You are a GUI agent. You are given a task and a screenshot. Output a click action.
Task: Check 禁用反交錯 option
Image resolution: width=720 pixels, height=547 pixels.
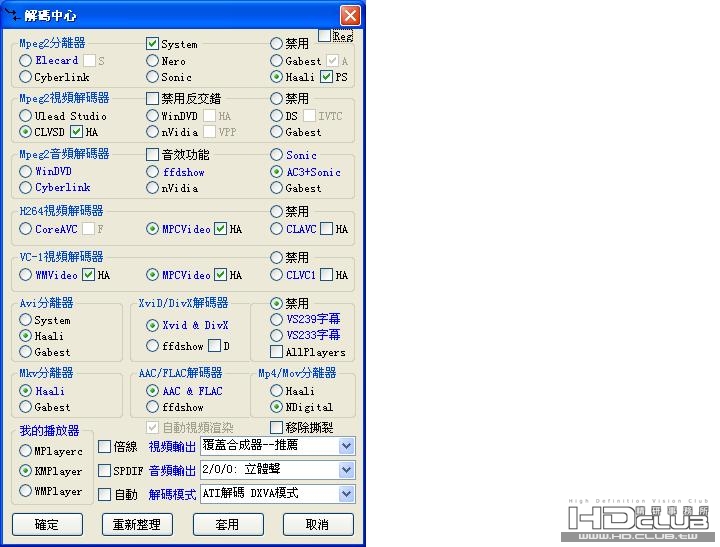pos(152,98)
